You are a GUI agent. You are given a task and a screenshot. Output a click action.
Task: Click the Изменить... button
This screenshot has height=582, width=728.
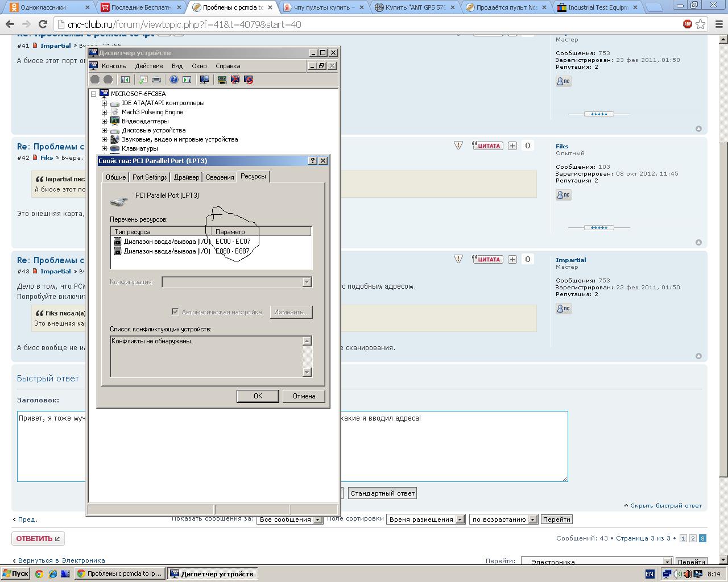(x=291, y=312)
